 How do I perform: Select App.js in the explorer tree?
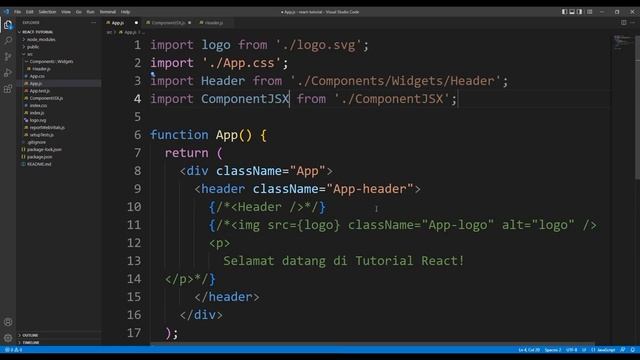coord(36,84)
